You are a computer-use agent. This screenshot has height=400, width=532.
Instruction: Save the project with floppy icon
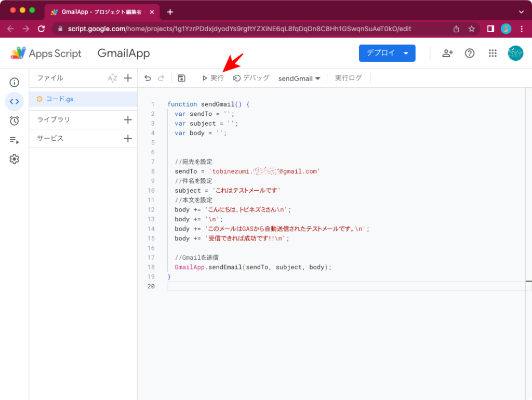click(x=181, y=78)
